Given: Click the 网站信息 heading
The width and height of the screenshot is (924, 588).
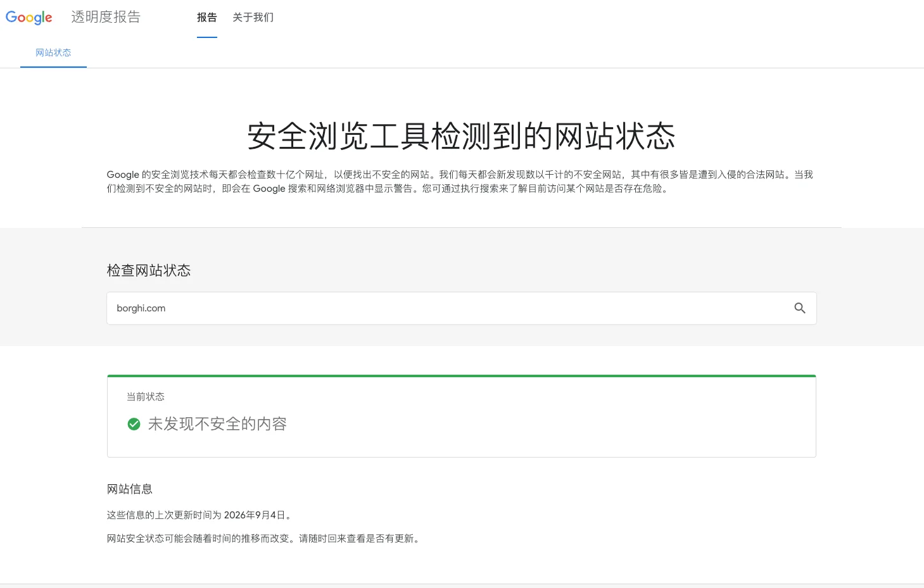Looking at the screenshot, I should click(130, 489).
